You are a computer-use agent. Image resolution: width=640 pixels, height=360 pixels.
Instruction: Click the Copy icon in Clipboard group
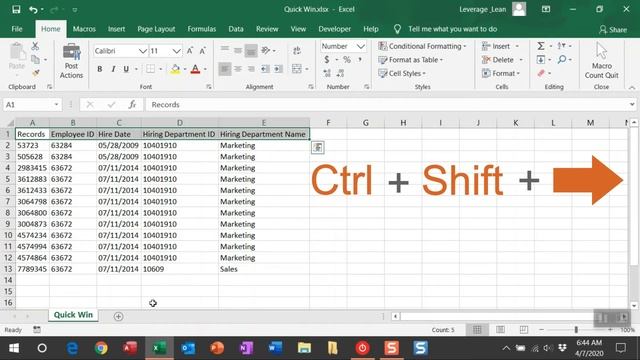click(x=36, y=60)
